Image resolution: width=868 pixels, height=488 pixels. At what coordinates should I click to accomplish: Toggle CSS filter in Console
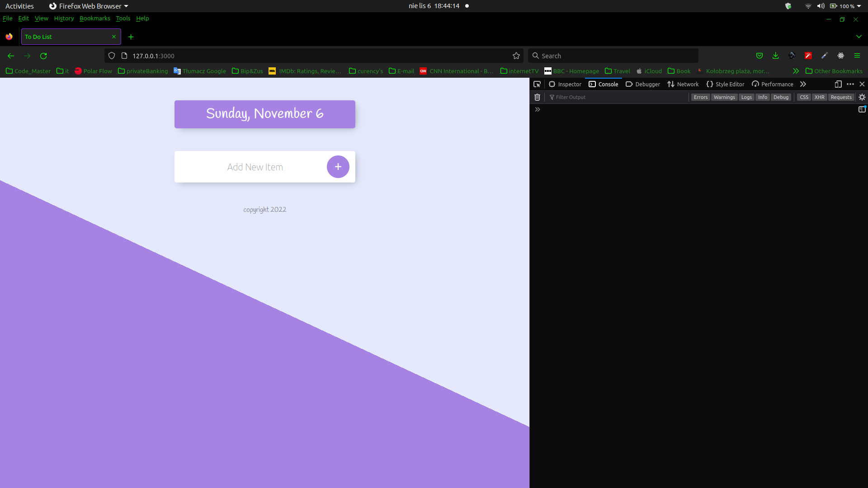tap(804, 97)
